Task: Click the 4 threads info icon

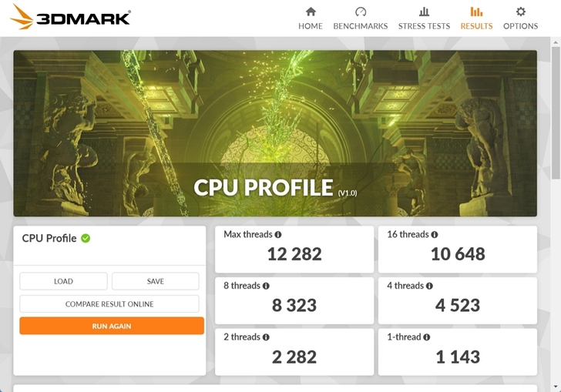Action: [x=429, y=286]
